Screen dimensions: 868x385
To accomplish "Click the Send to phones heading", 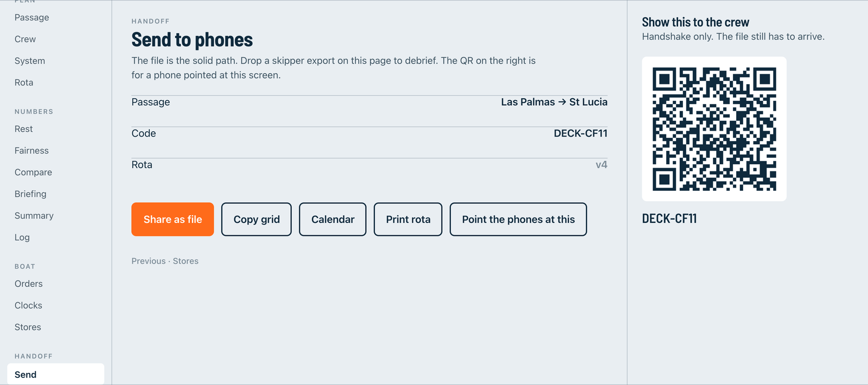I will [x=192, y=40].
